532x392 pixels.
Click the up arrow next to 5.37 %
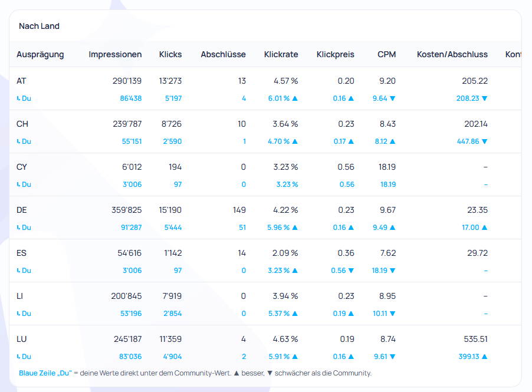[x=295, y=314]
